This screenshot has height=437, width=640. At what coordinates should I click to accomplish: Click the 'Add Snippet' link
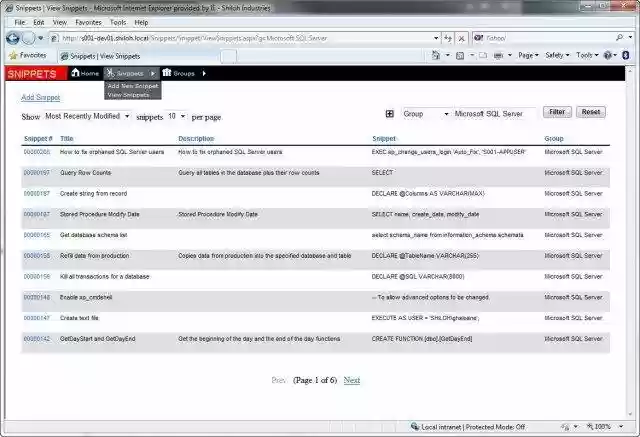(40, 98)
